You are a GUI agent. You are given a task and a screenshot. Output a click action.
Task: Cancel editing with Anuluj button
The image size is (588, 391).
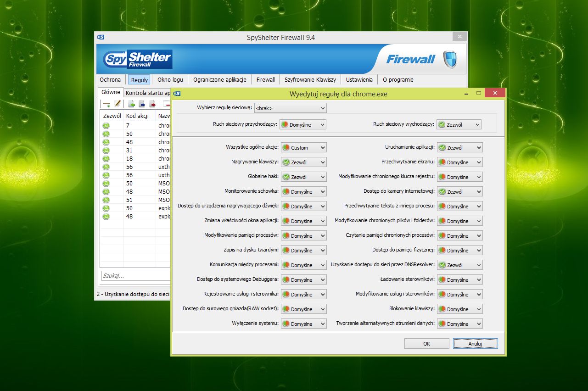(476, 344)
